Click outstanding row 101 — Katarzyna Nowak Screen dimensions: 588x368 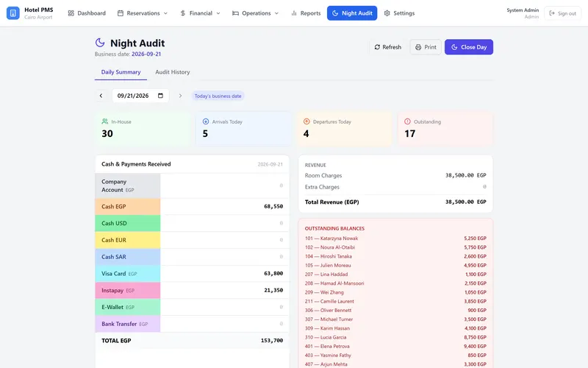point(395,238)
